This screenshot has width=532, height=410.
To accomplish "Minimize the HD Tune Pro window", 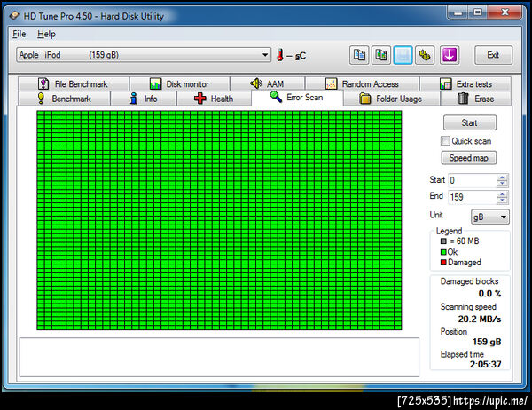I will pyautogui.click(x=458, y=13).
